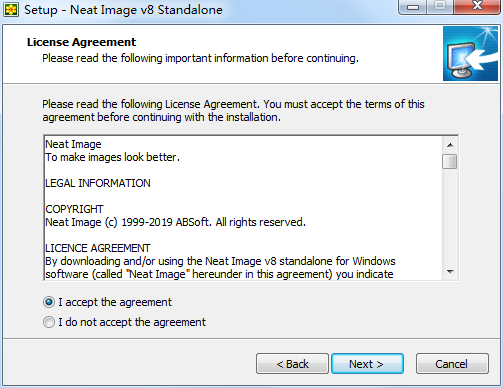
Task: Go back with the Back button
Action: tap(292, 364)
